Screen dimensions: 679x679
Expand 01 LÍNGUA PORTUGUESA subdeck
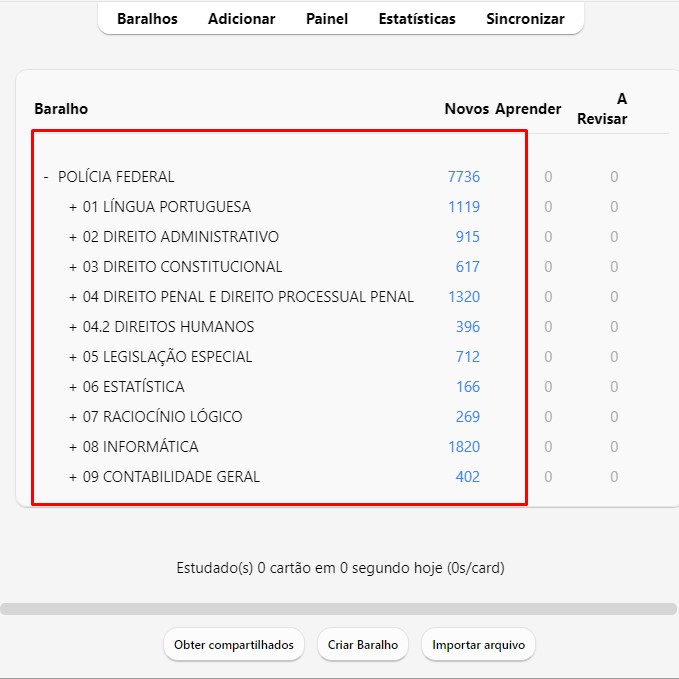(73, 207)
